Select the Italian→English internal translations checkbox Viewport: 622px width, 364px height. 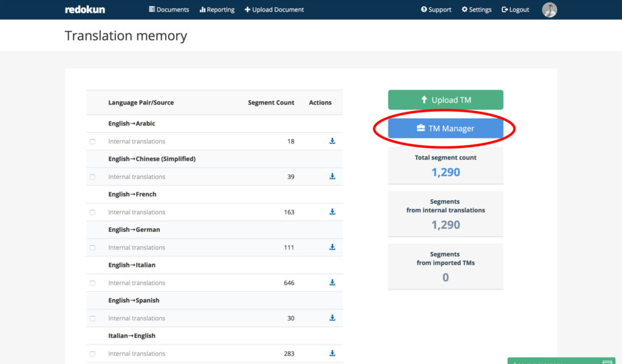[x=92, y=354]
